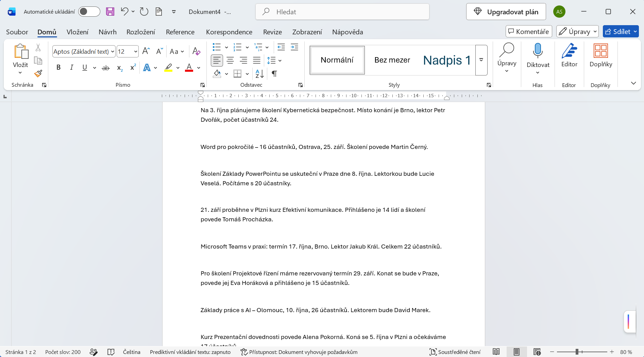Copy selection using the copy icon
Viewport: 644px width, 357px height.
(38, 61)
